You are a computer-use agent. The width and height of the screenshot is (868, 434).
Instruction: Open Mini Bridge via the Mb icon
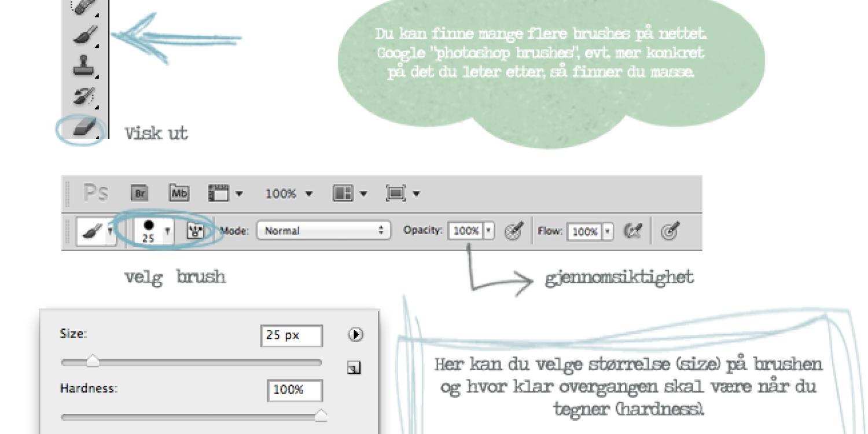point(179,193)
